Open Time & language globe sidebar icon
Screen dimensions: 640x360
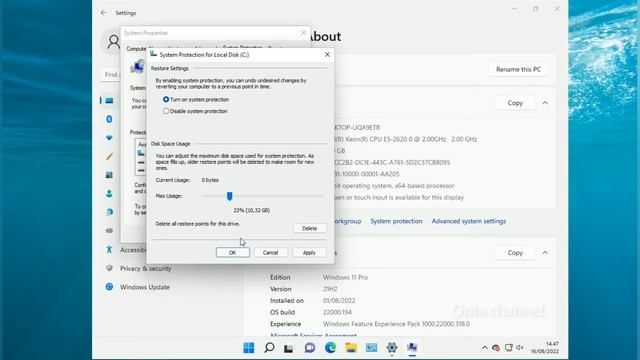(109, 212)
